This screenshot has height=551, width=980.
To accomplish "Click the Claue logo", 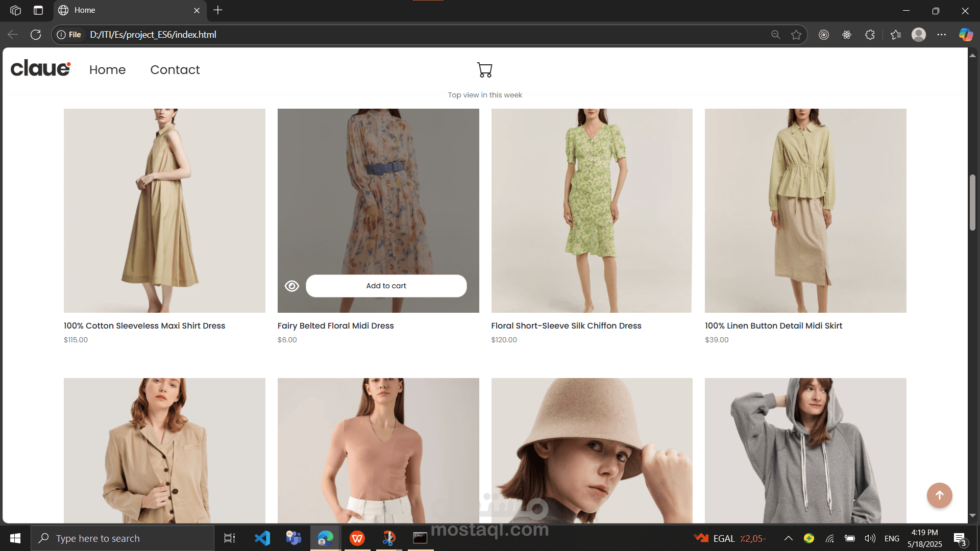I will click(x=40, y=69).
